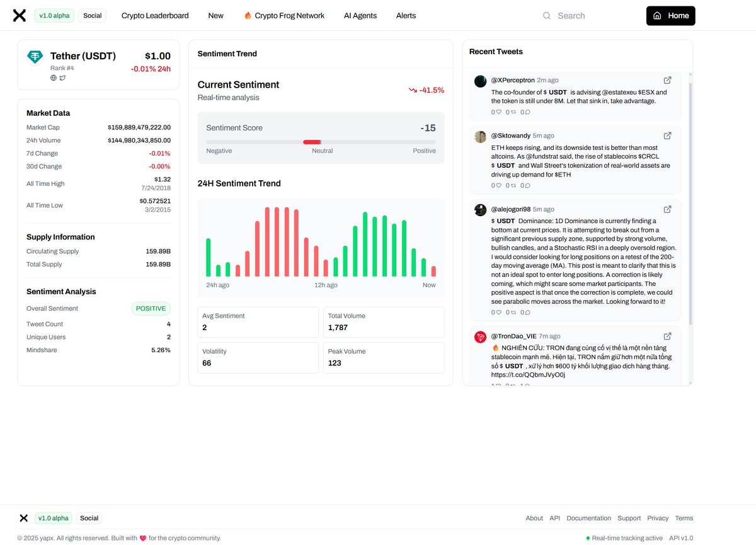Screen dimensions: 756x545
Task: Go to Crypto Frog Network
Action: 289,16
